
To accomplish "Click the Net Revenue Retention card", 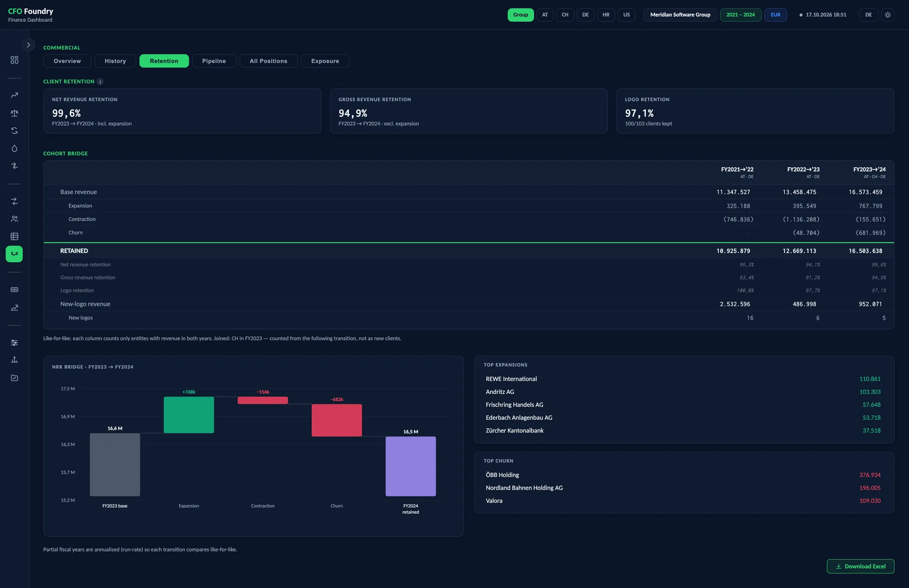I will (182, 111).
